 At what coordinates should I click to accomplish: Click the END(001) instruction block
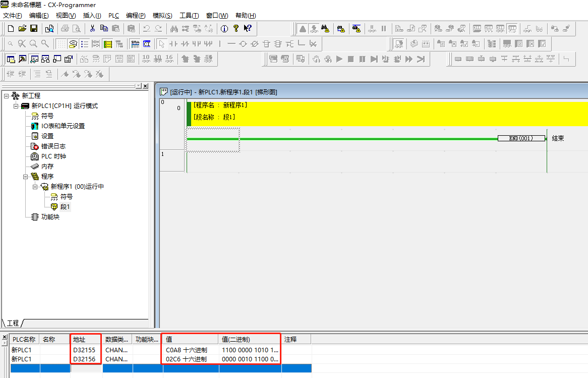tap(521, 138)
